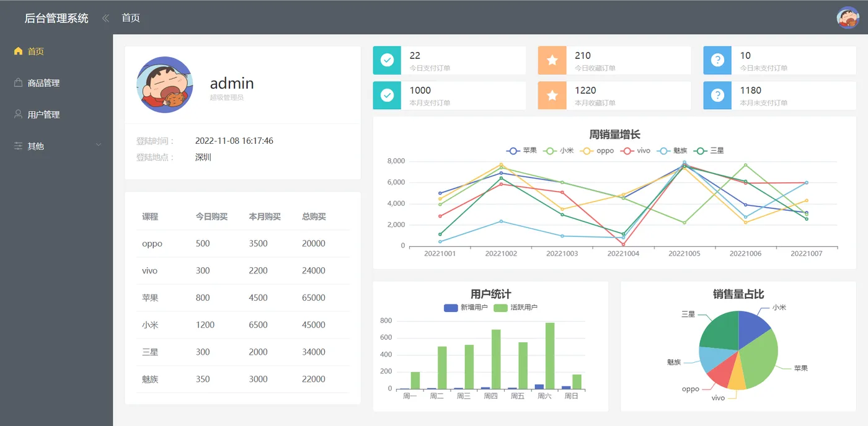Click question icon on 本月未支付订单 card
Screen dimensions: 868x426
pos(717,95)
